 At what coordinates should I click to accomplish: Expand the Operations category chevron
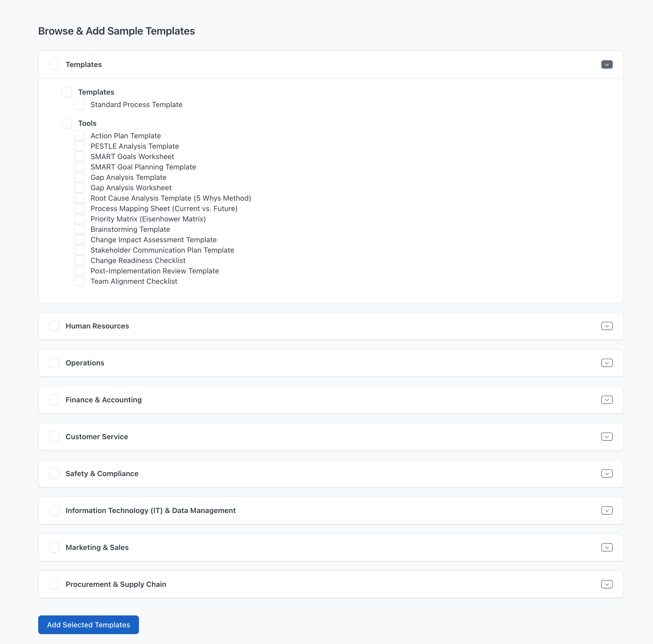pyautogui.click(x=607, y=363)
